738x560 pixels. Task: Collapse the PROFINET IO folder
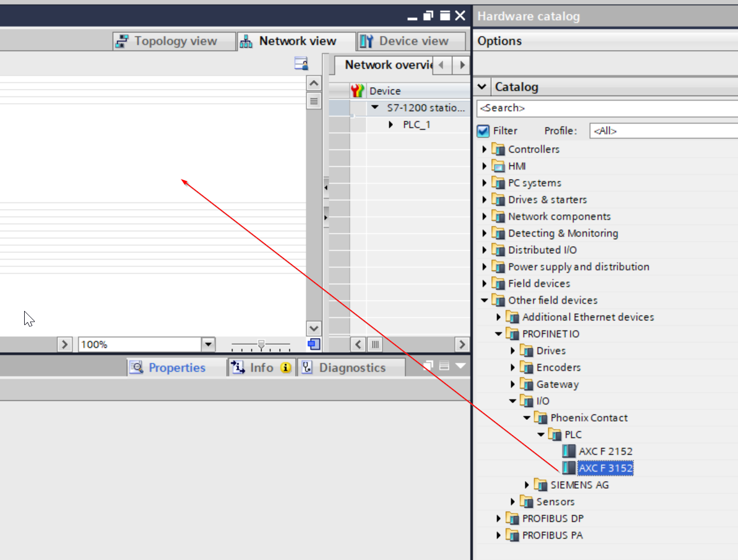click(499, 334)
